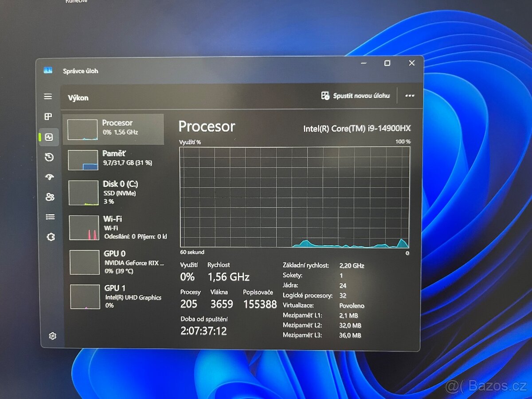This screenshot has width=532, height=399.
Task: Open the three-dot overflow menu
Action: 410,96
